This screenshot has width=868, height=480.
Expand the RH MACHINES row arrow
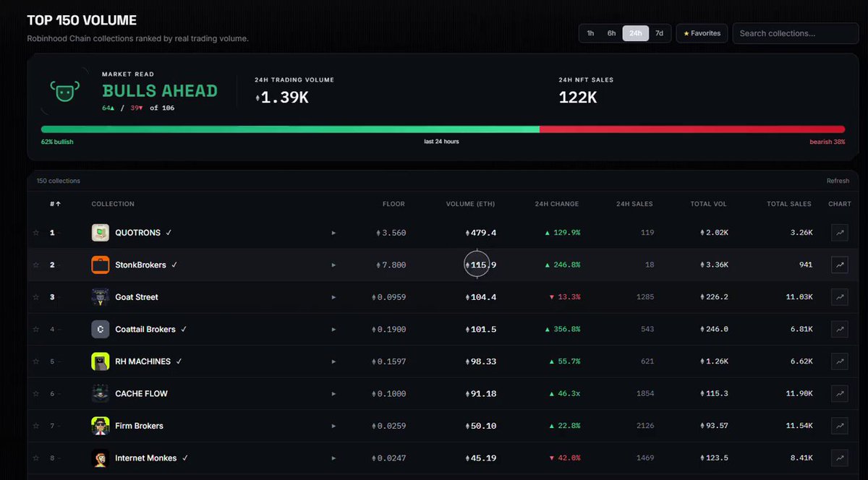pyautogui.click(x=333, y=361)
